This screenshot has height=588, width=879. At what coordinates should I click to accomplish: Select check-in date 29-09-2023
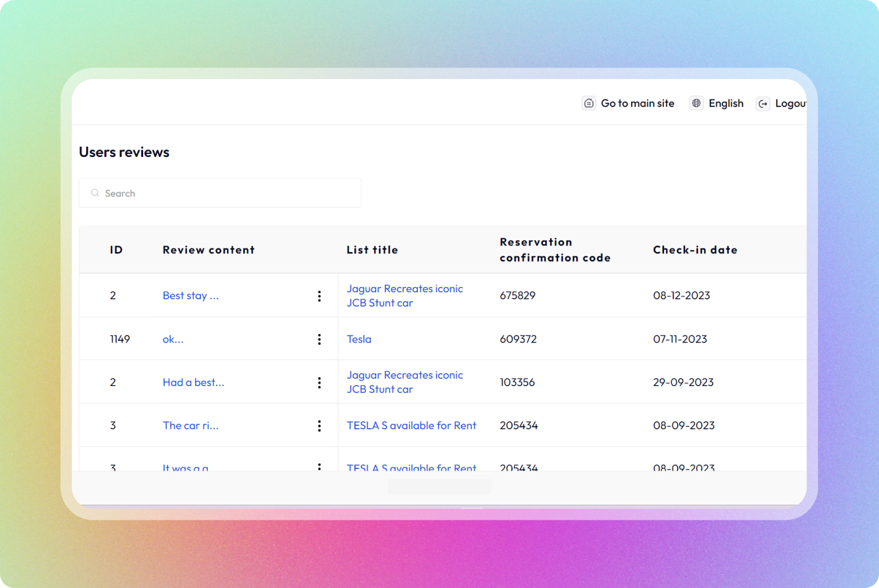(x=683, y=383)
